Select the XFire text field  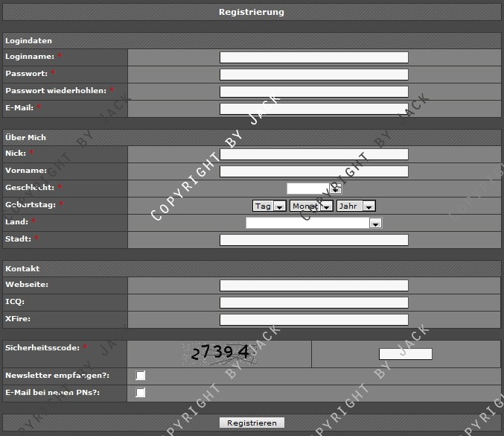click(x=313, y=320)
